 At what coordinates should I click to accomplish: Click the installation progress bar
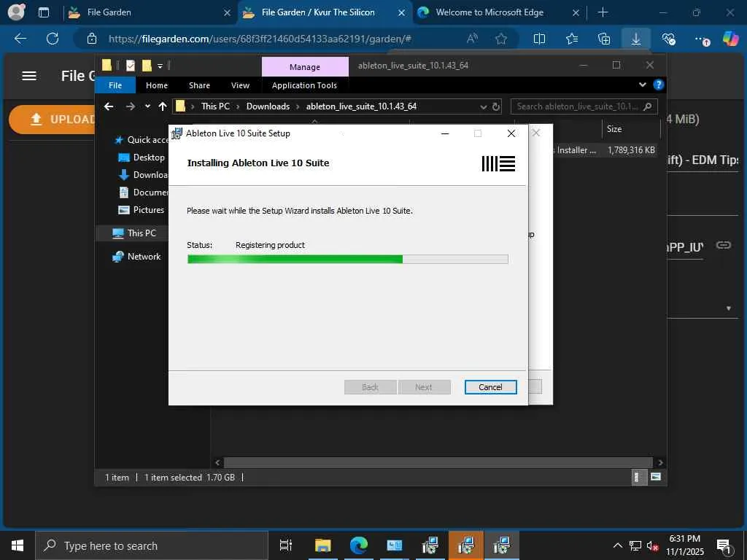pyautogui.click(x=348, y=259)
